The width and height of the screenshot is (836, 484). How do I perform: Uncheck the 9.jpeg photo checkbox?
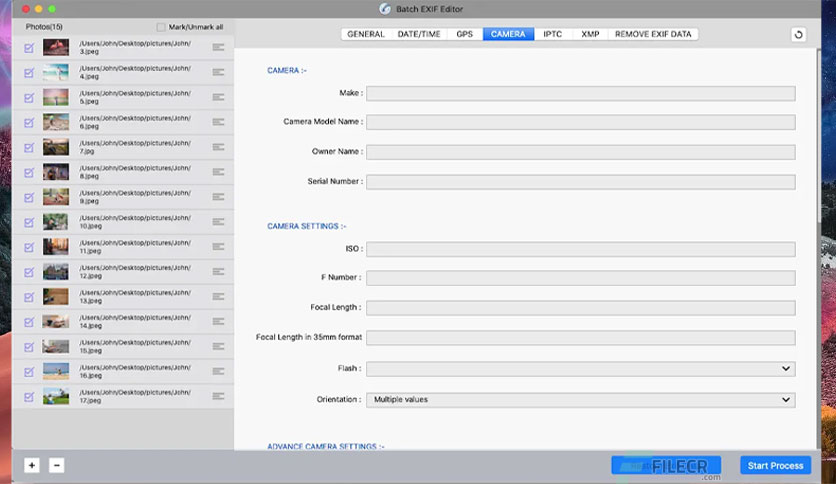29,197
